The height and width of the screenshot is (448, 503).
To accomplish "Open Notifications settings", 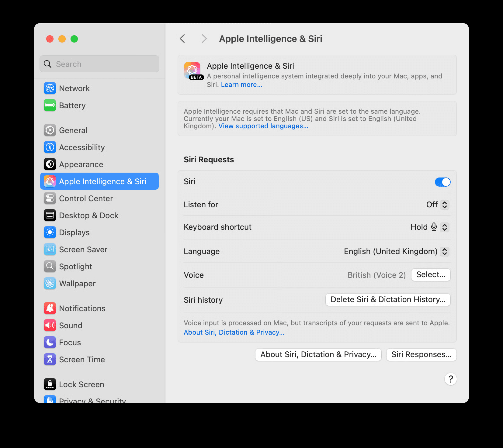I will (82, 308).
